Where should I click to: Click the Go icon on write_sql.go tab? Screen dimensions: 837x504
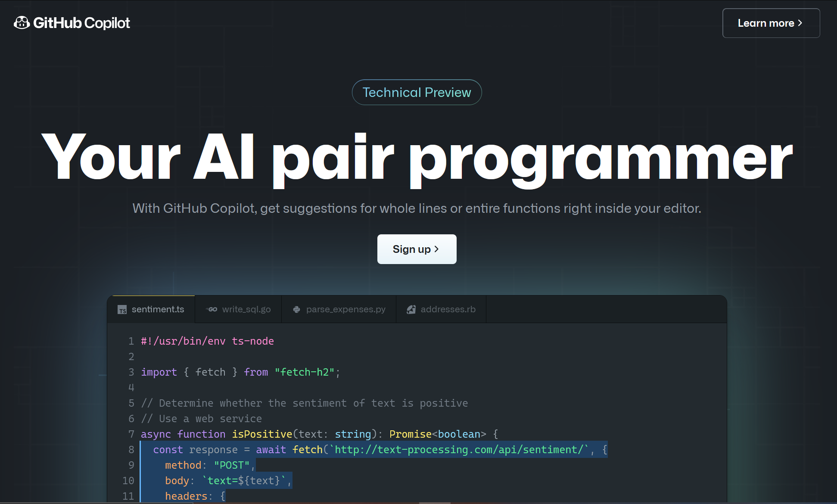[x=212, y=309]
